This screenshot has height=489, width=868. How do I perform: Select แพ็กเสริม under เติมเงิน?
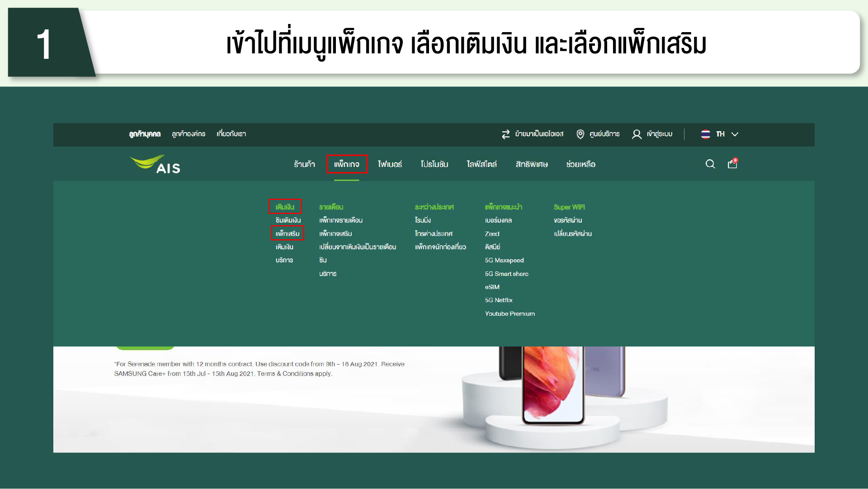pos(288,233)
